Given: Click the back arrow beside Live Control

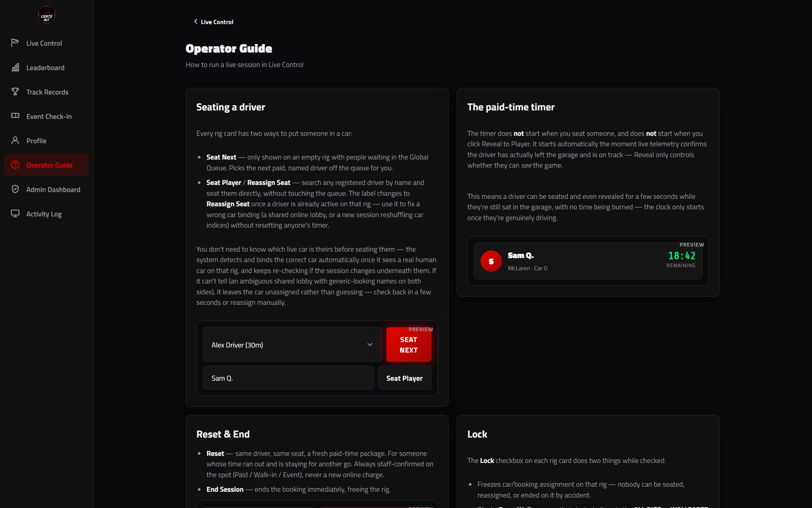Looking at the screenshot, I should [196, 22].
